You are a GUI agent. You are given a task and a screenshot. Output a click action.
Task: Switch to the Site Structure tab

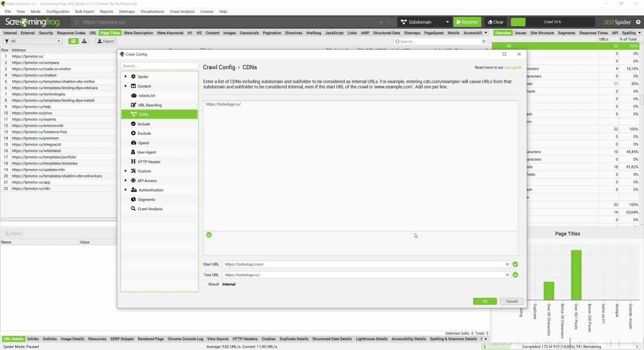(542, 33)
